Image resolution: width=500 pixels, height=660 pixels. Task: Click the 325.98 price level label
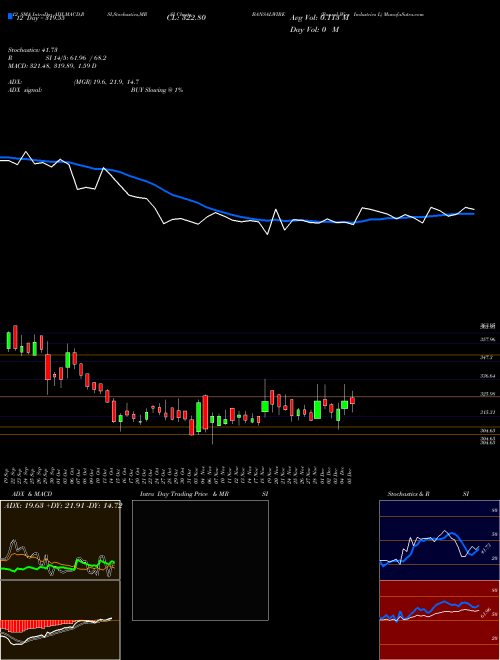pyautogui.click(x=487, y=394)
